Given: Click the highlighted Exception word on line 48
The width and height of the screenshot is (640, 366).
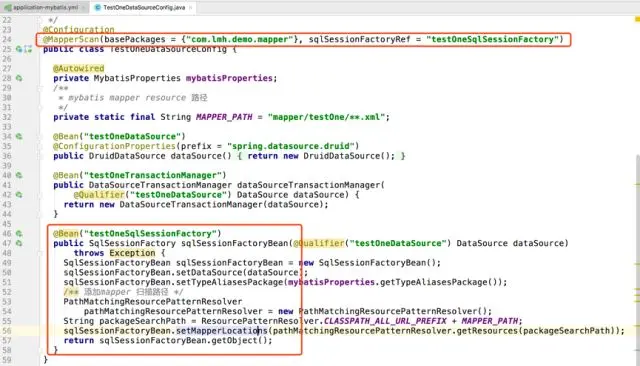Looking at the screenshot, I should pyautogui.click(x=132, y=253).
